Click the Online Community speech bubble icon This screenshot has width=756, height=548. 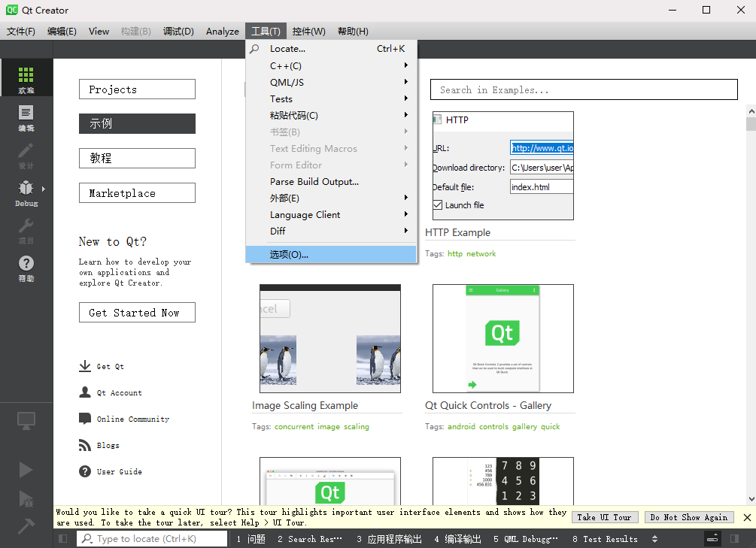tap(85, 419)
